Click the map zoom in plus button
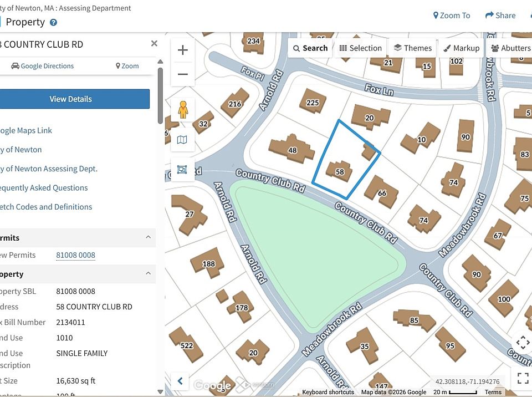532x397 pixels. (x=182, y=50)
